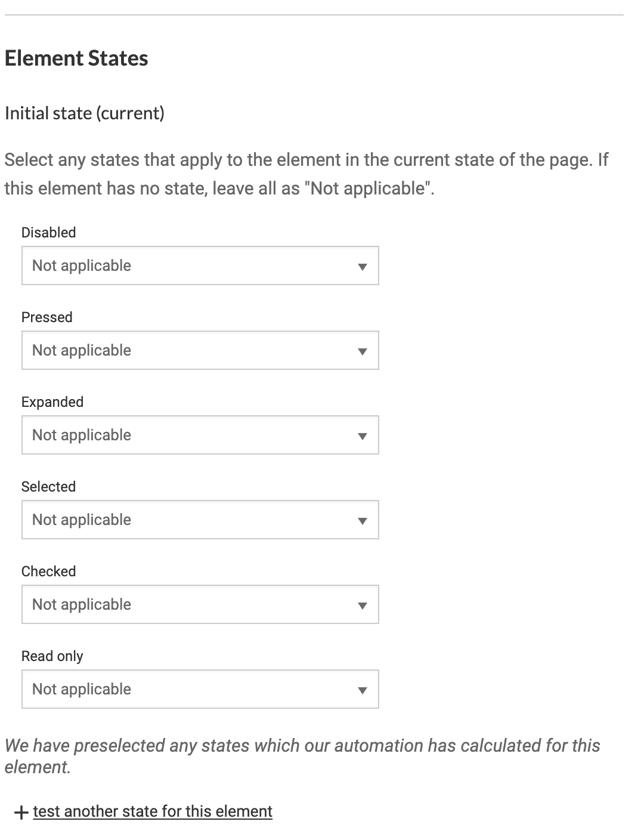This screenshot has height=840, width=644.
Task: Click the 'Not applicable' text under Pressed
Action: tap(82, 350)
